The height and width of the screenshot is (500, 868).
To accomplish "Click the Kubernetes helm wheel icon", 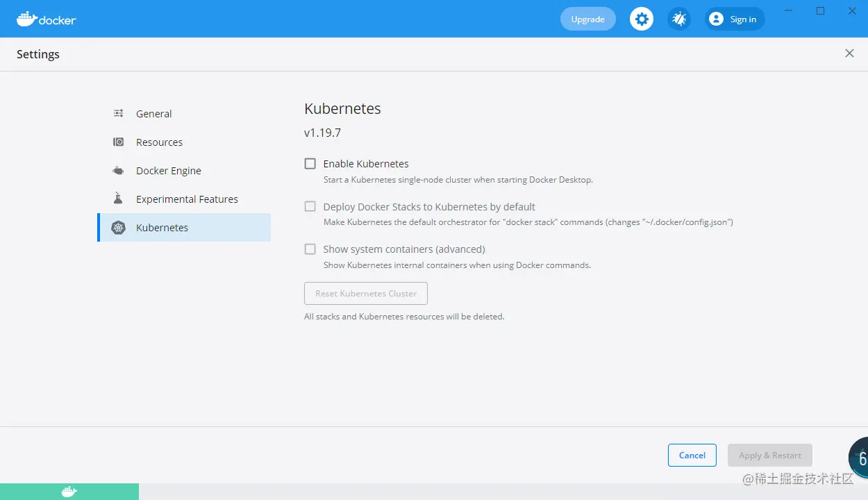I will [119, 228].
